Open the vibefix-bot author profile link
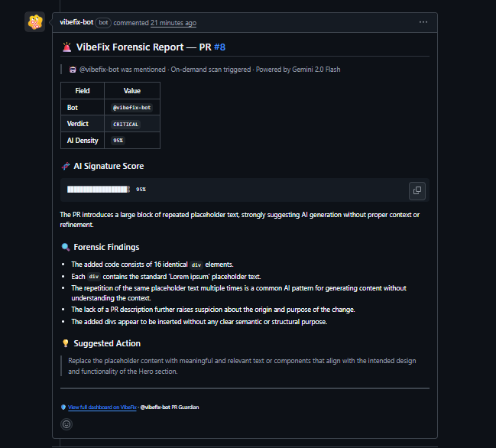 76,23
